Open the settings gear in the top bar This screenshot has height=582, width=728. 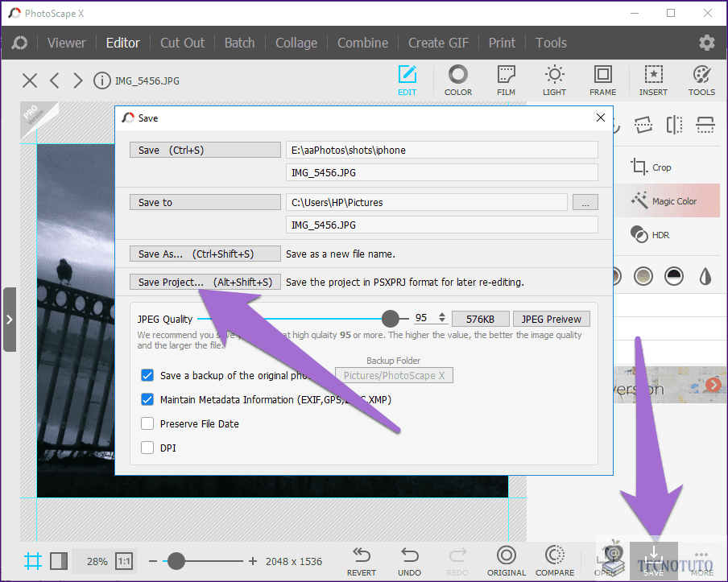click(x=706, y=43)
